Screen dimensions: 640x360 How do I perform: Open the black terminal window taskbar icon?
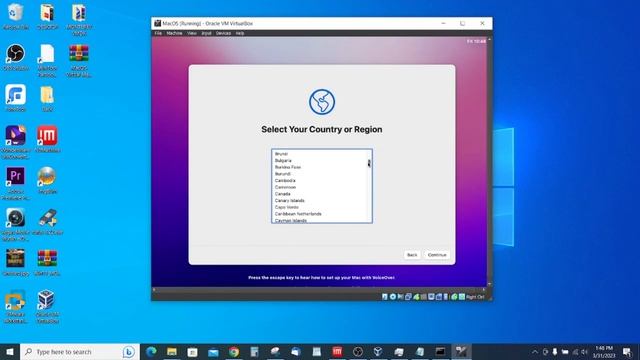440,351
